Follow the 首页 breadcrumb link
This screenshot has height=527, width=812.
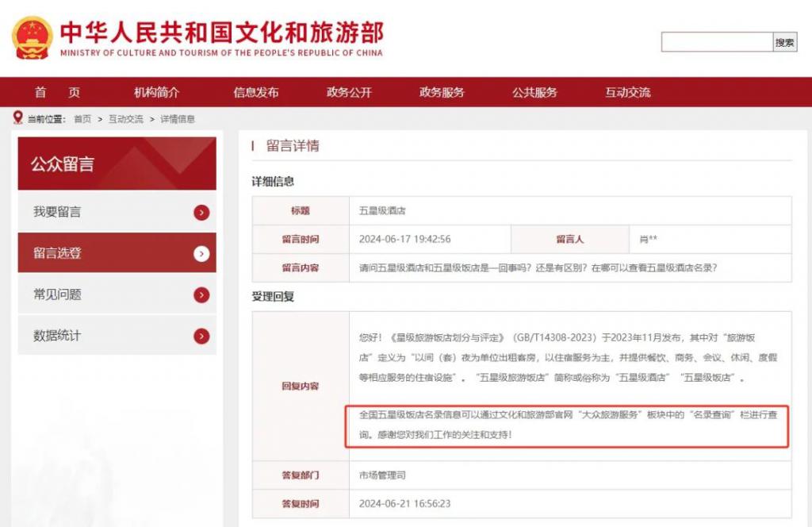82,119
